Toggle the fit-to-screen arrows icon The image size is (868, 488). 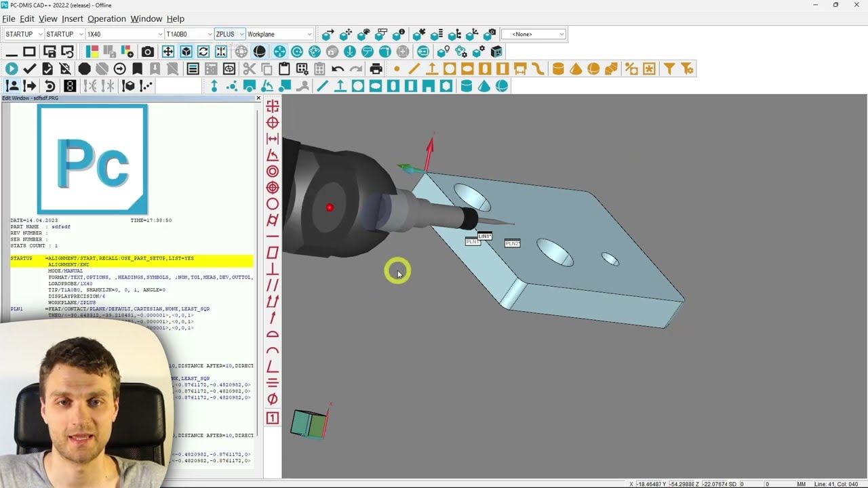click(x=221, y=52)
